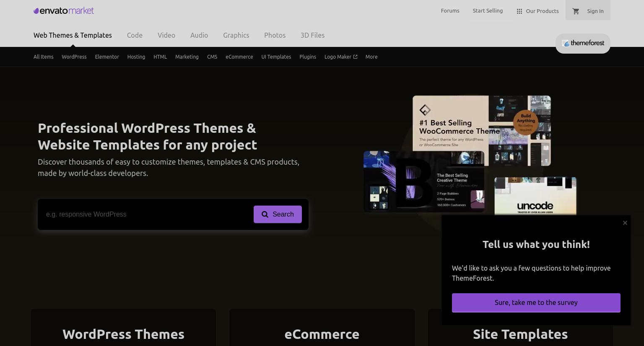Screen dimensions: 644x346
Task: Open the Graphics tab
Action: (236, 35)
